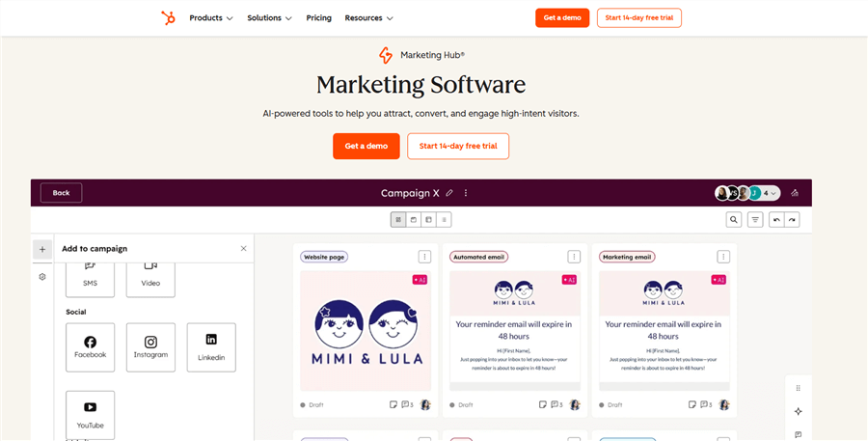View comments on the Website page card
The image size is (868, 441).
click(407, 404)
